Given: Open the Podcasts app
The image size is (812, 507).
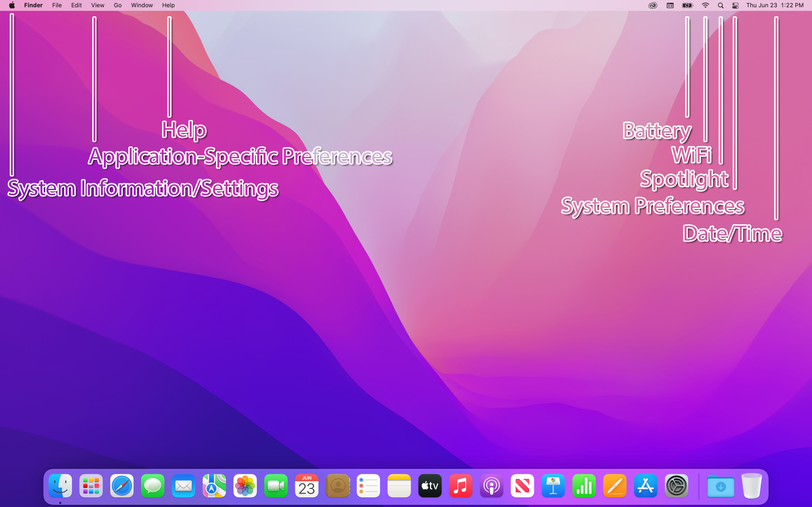Looking at the screenshot, I should click(492, 485).
